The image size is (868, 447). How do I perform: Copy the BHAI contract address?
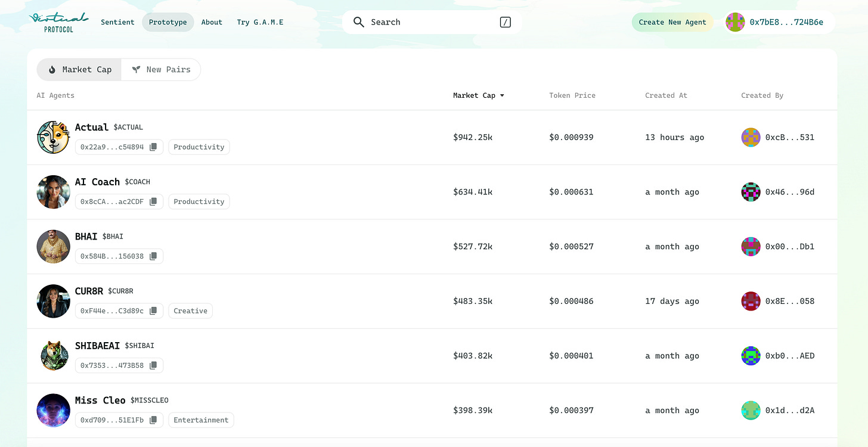[x=153, y=256]
